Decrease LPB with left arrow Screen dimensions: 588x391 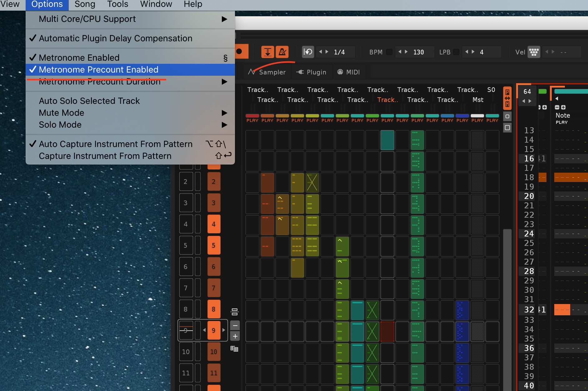[x=467, y=52]
